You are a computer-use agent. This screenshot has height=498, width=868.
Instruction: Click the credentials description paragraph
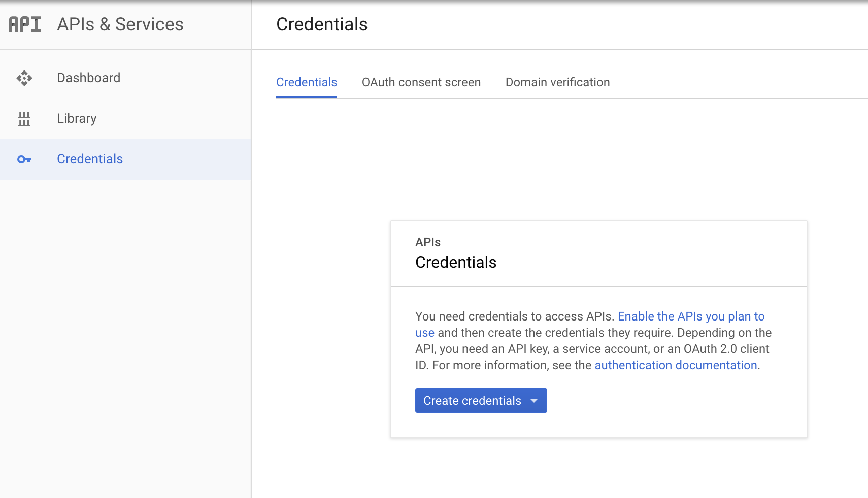click(x=558, y=349)
